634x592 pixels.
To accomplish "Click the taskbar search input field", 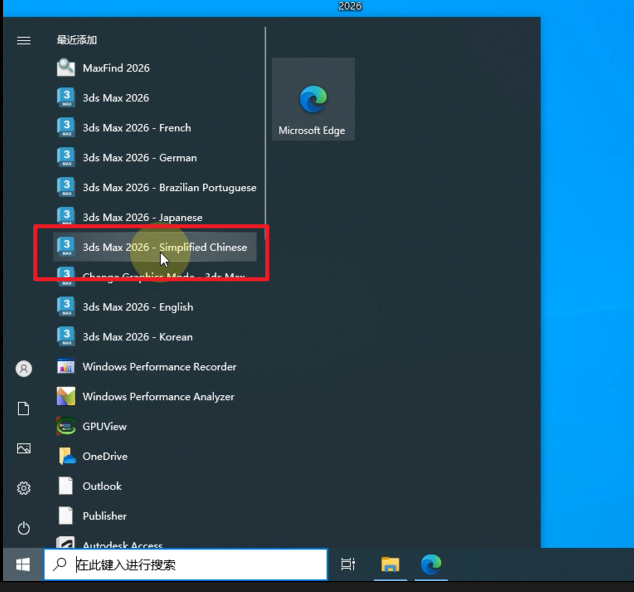I will [186, 565].
